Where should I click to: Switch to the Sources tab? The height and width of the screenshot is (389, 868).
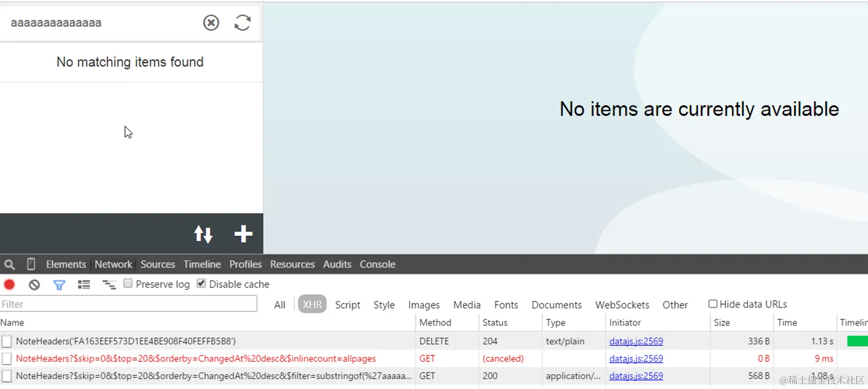click(x=158, y=264)
